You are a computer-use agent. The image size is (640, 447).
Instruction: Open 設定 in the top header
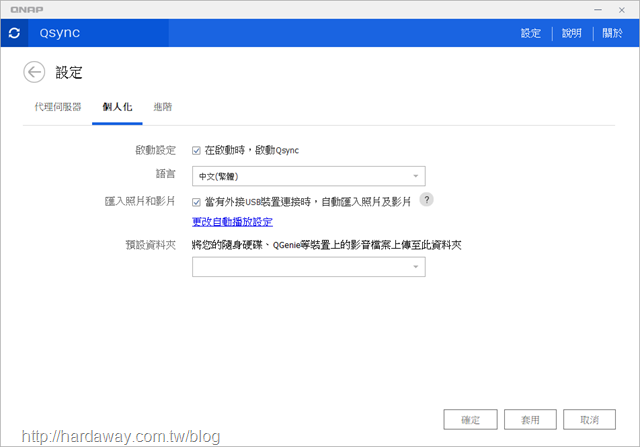coord(531,33)
